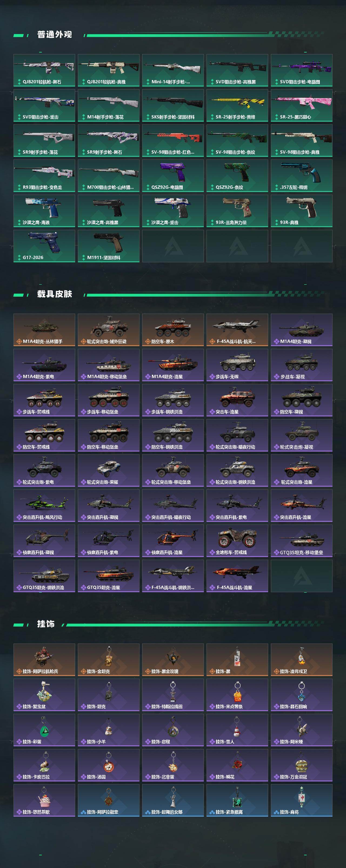The width and height of the screenshot is (346, 868).
Task: Select the 挂饰-阿萨拉机枪兵 charm
Action: [44, 660]
